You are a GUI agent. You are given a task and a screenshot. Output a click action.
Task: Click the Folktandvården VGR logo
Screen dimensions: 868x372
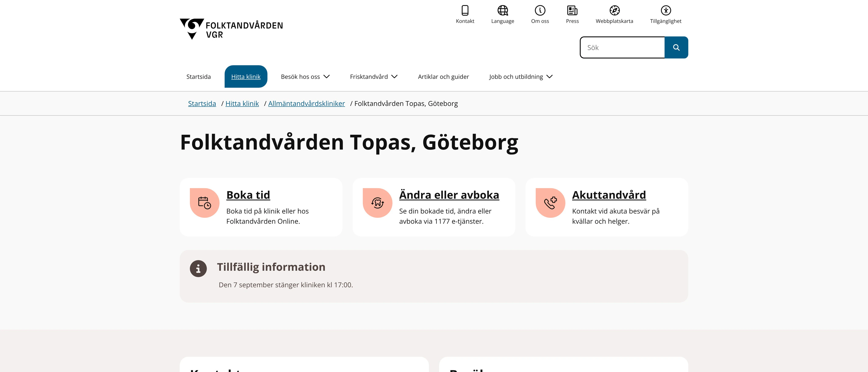pyautogui.click(x=231, y=29)
